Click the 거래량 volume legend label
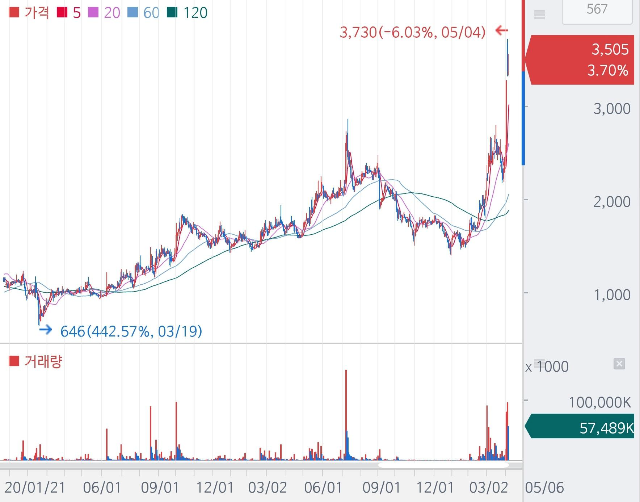The height and width of the screenshot is (502, 640). click(x=43, y=361)
